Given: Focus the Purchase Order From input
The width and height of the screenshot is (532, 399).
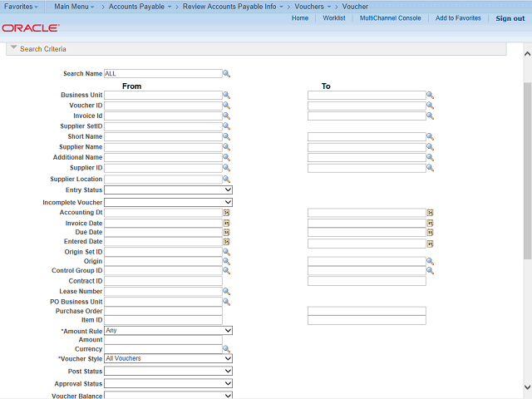Looking at the screenshot, I should coord(163,311).
